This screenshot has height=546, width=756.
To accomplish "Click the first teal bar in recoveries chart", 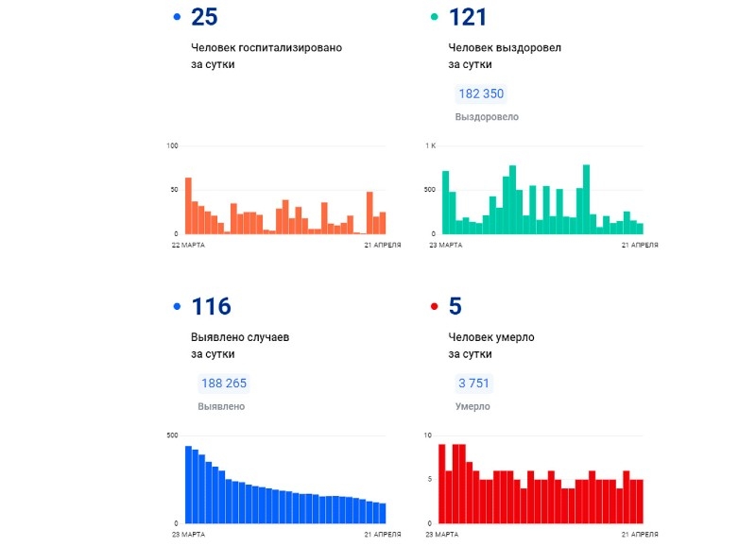I will (446, 202).
